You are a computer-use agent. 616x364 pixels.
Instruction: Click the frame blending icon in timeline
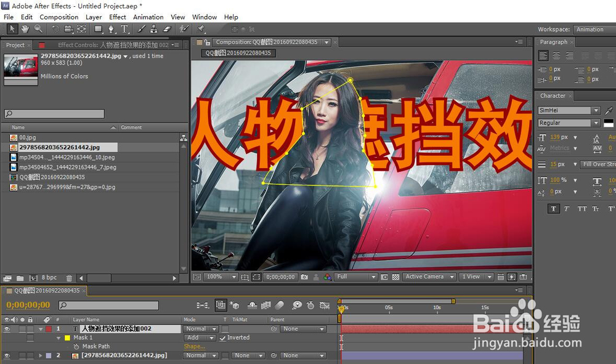pyautogui.click(x=266, y=305)
